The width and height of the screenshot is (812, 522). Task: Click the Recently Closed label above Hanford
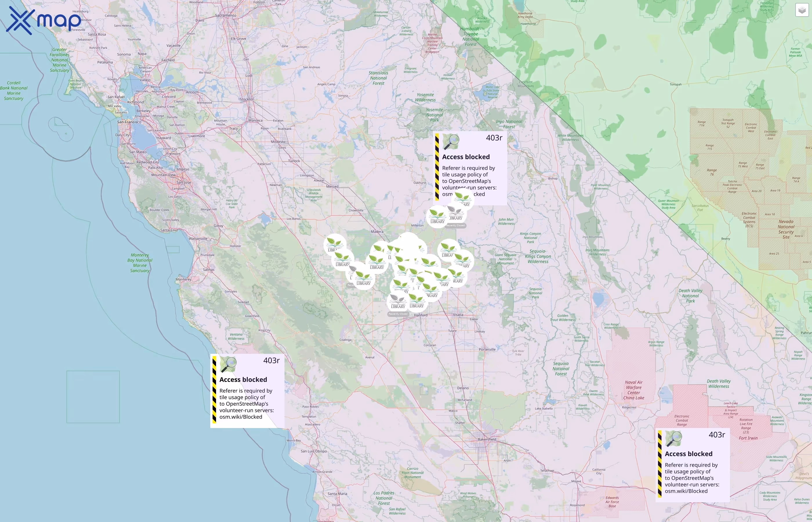[x=398, y=314]
